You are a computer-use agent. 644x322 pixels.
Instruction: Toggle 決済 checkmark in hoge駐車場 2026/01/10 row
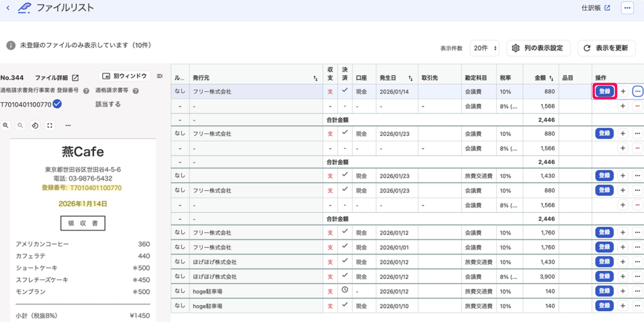coord(345,305)
